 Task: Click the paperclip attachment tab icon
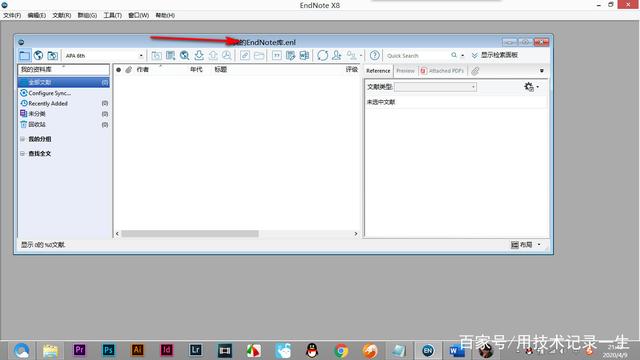tap(475, 71)
